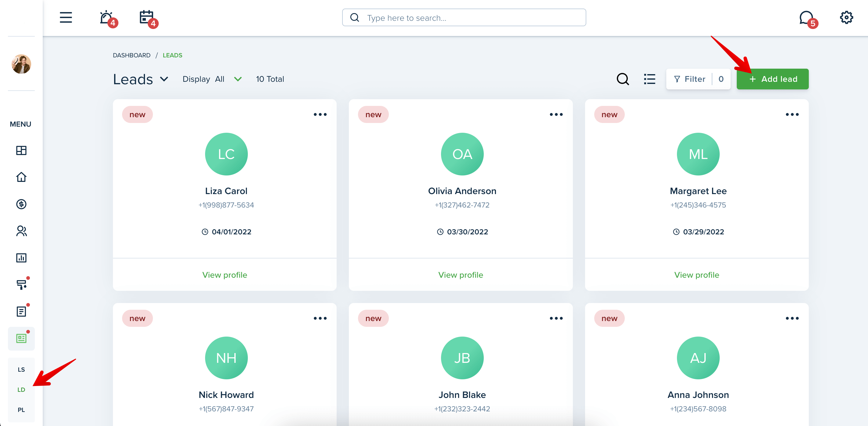Click the user profile avatar
868x426 pixels.
tap(21, 64)
